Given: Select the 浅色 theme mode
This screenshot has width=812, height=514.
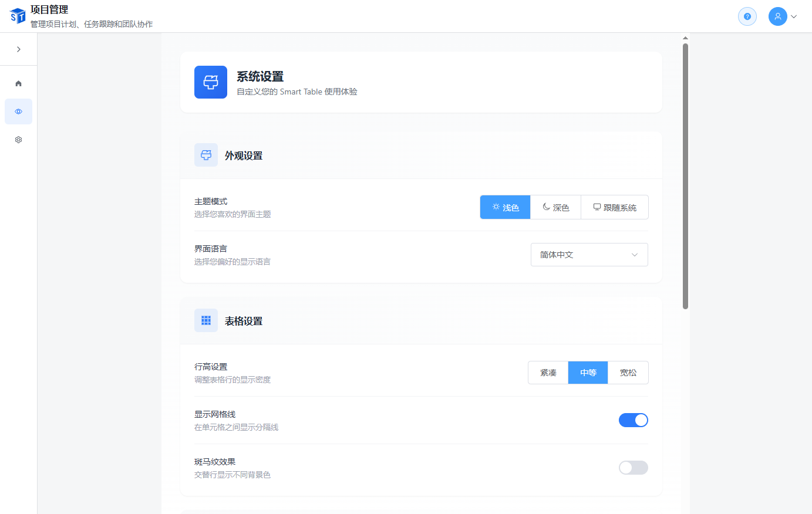Looking at the screenshot, I should coord(506,207).
